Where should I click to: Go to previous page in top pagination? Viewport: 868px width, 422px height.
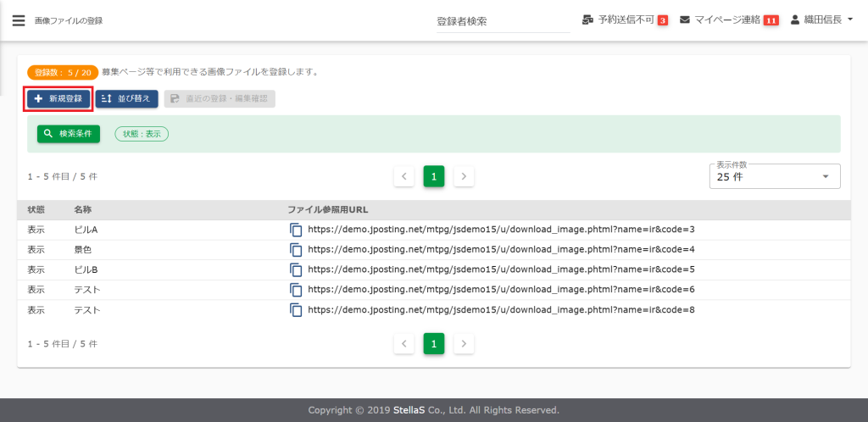[404, 176]
